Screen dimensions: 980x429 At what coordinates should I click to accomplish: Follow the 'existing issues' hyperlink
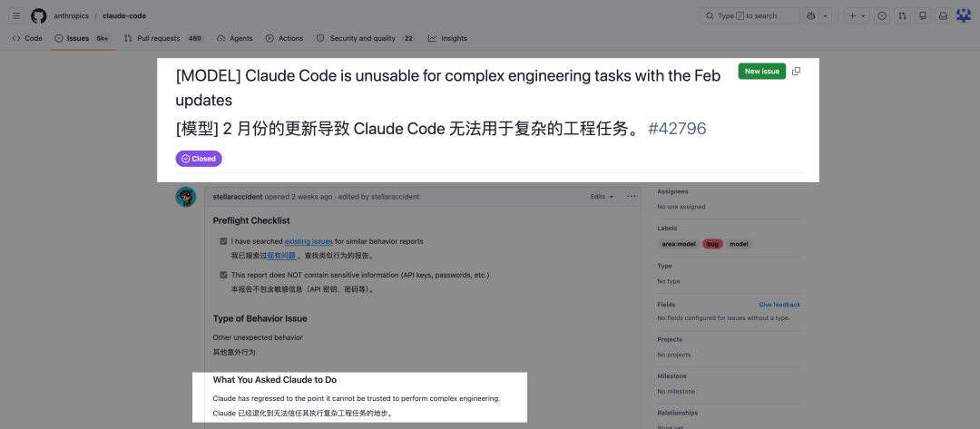(309, 241)
